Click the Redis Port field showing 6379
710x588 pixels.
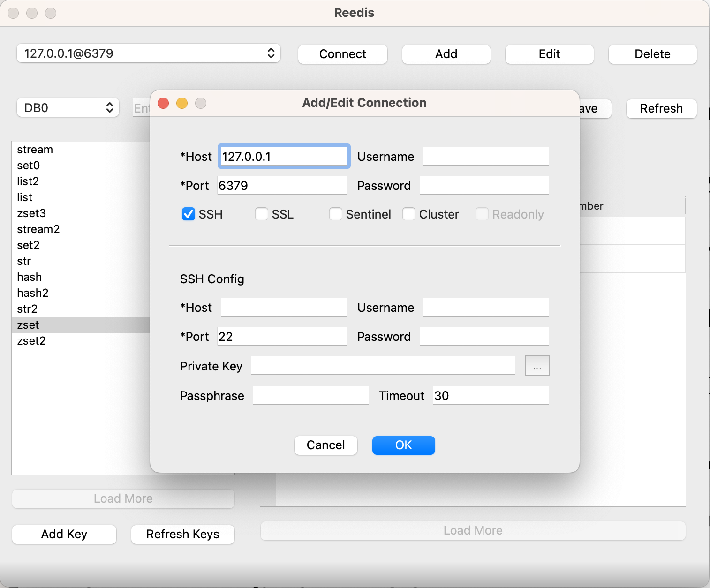tap(282, 185)
